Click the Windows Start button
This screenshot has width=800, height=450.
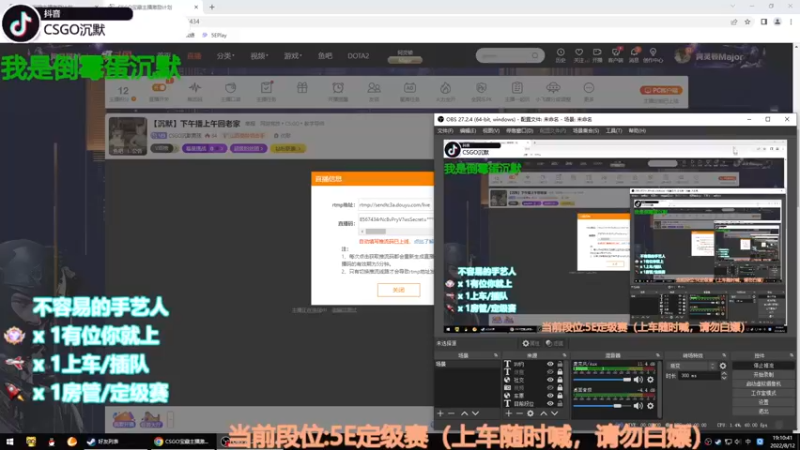click(x=10, y=442)
